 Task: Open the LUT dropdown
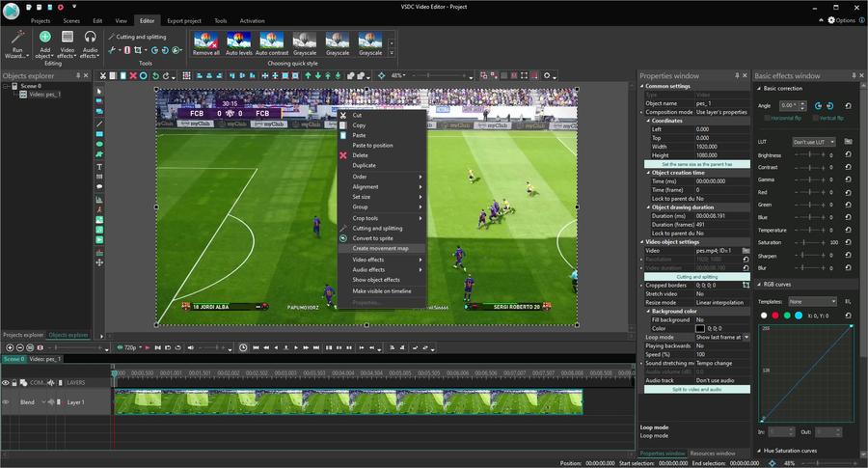tap(814, 142)
